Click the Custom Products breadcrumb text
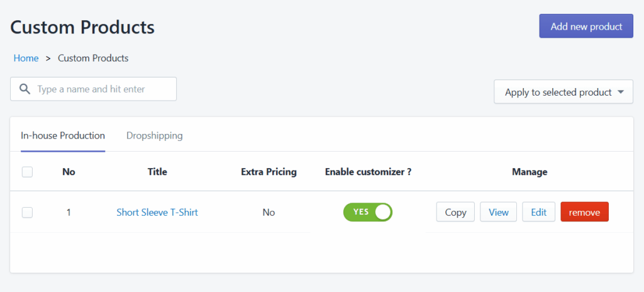 (x=93, y=59)
